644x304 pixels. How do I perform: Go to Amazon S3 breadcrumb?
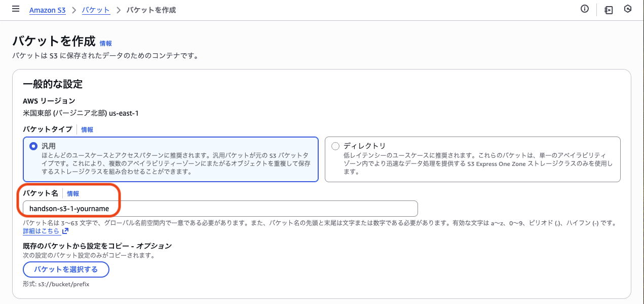tap(47, 10)
